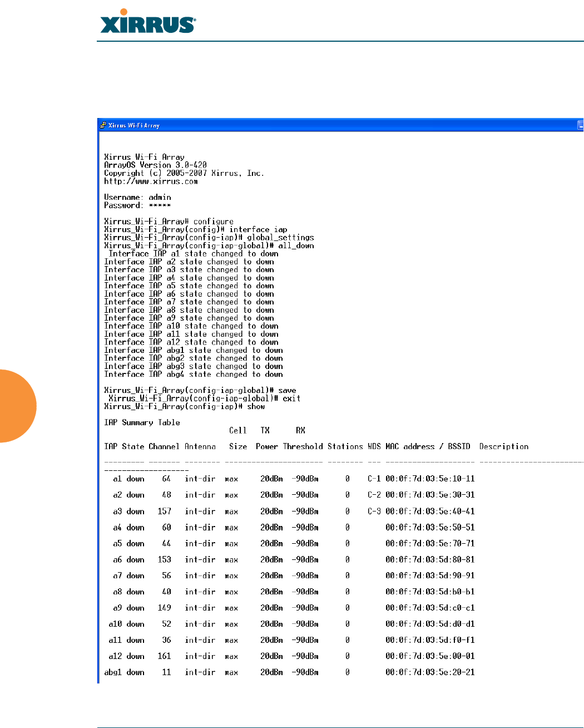Click MAC address 00:0f:7d:03:5e:20-21

430,673
